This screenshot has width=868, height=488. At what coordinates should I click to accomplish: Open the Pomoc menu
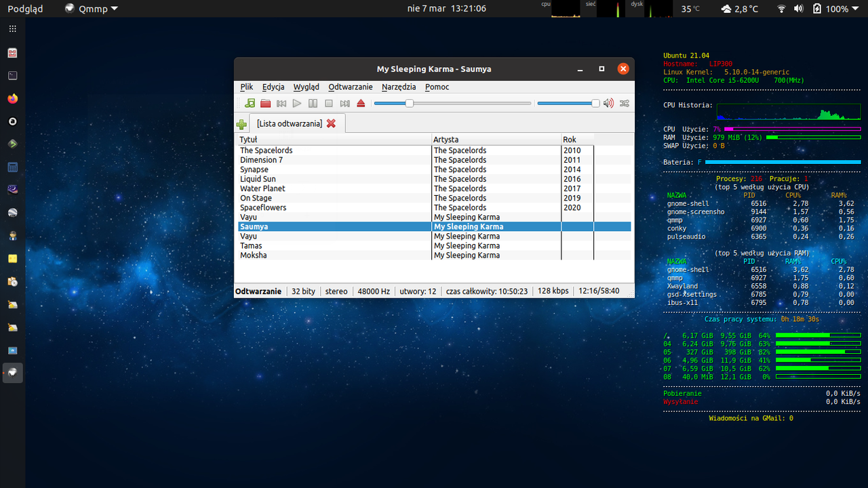pos(437,87)
